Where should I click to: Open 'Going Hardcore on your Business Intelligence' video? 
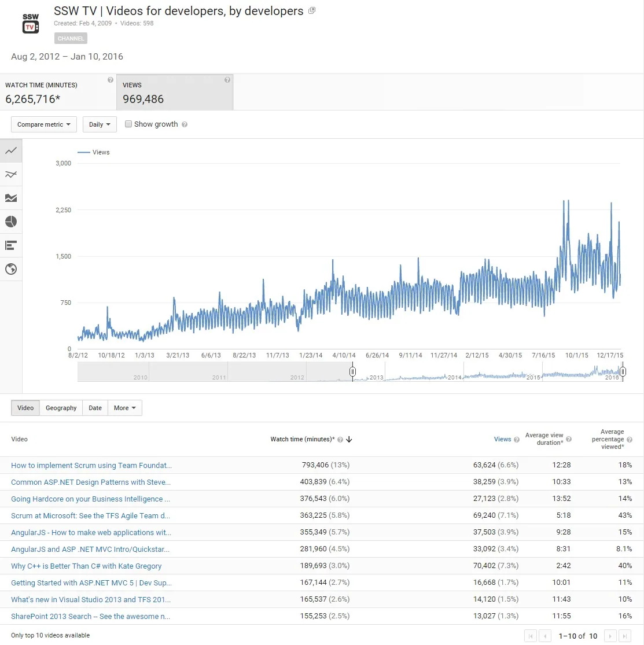pos(90,499)
